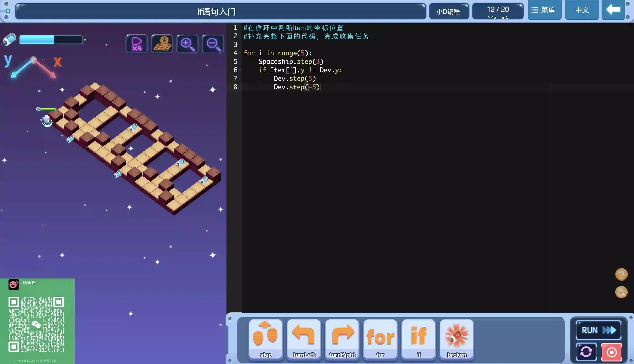Insert the broken command block

pos(457,339)
